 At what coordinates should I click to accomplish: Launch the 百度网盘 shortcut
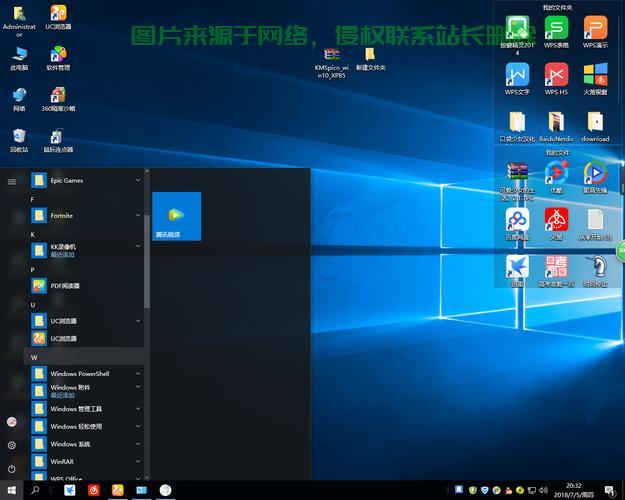point(517,224)
